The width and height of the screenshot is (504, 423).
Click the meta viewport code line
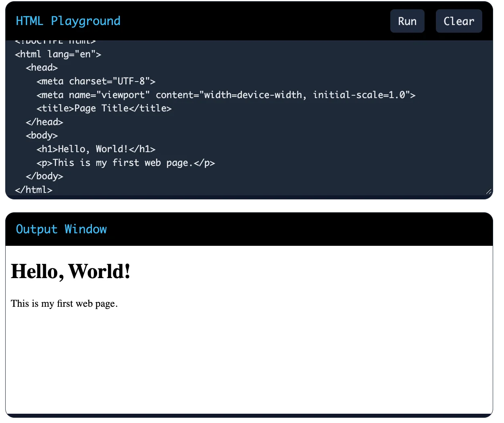coord(226,95)
